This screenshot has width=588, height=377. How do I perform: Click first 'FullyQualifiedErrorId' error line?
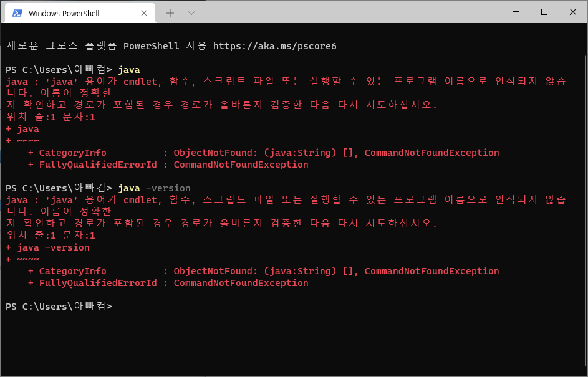pyautogui.click(x=168, y=165)
